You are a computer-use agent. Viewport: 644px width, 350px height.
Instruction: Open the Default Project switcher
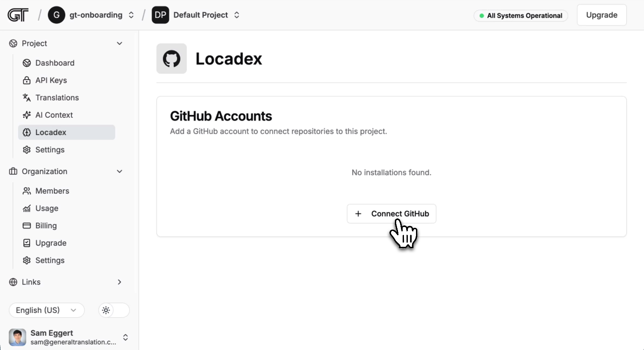[200, 15]
